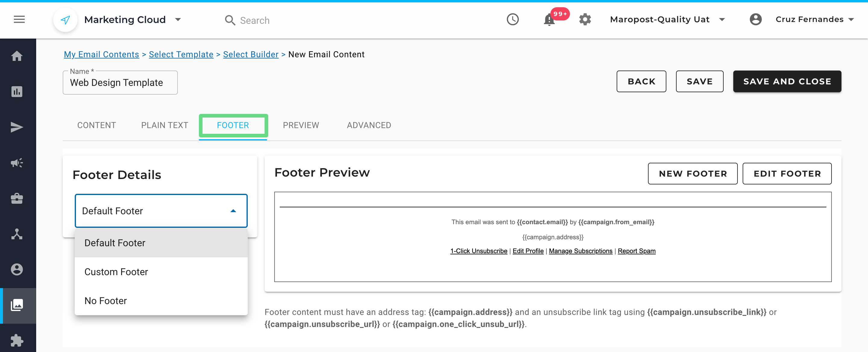This screenshot has height=352, width=868.
Task: Expand the Maropost-Quality Uat account dropdown
Action: [x=722, y=20]
